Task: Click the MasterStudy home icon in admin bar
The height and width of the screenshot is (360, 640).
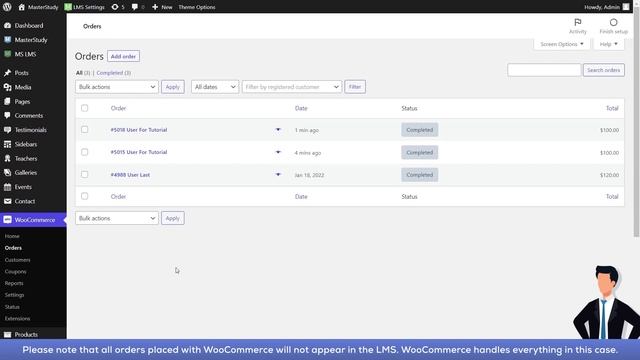Action: click(x=22, y=7)
